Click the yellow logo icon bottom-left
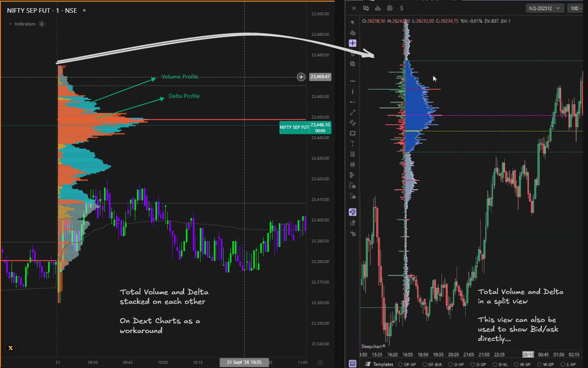Viewport: 588px width, 368px height. [x=11, y=348]
